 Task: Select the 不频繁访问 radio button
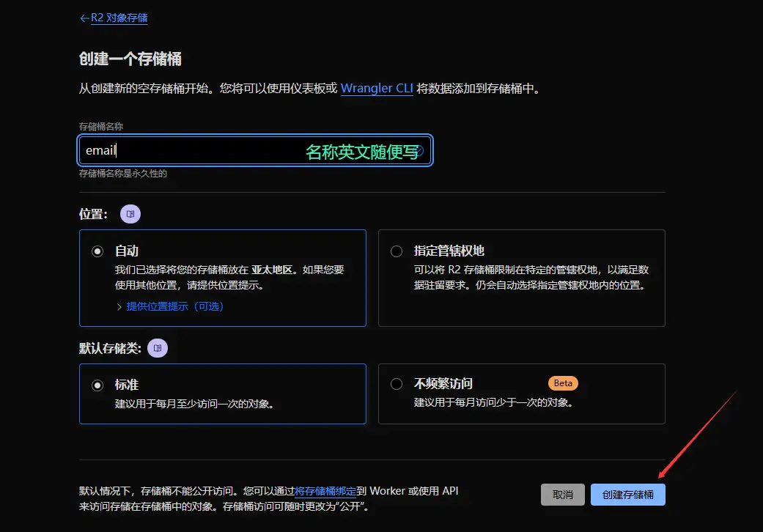pos(397,384)
